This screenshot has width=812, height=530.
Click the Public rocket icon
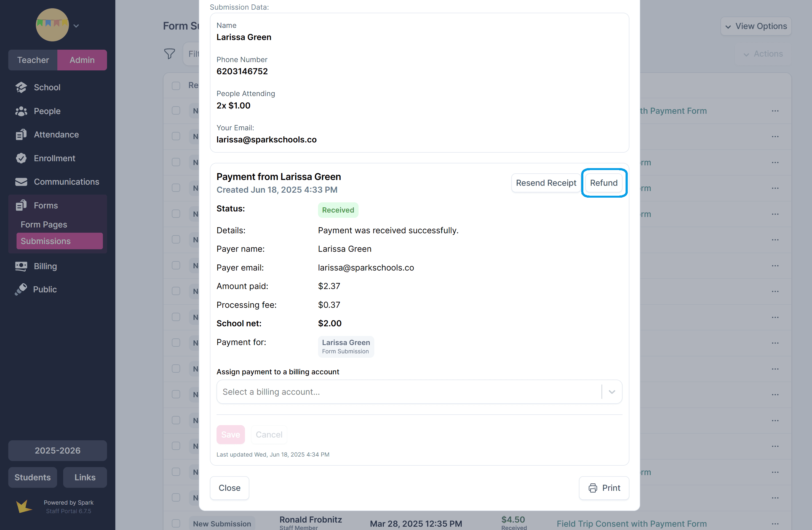tap(21, 290)
